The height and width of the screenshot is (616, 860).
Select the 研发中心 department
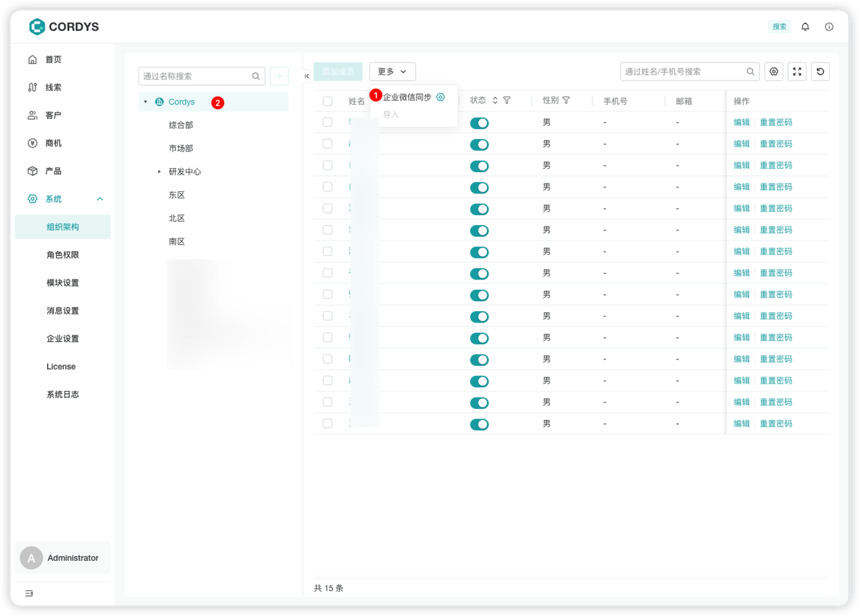point(185,172)
